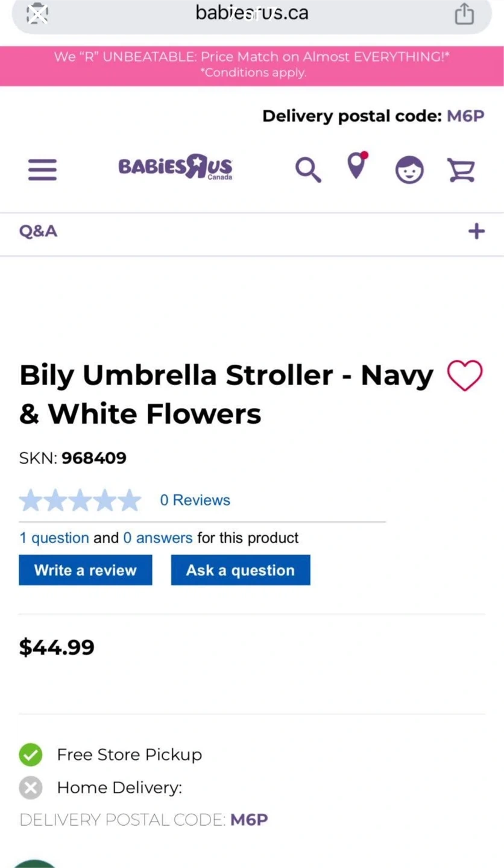Tap the icon left of the address bar
This screenshot has width=504, height=868.
point(38,13)
